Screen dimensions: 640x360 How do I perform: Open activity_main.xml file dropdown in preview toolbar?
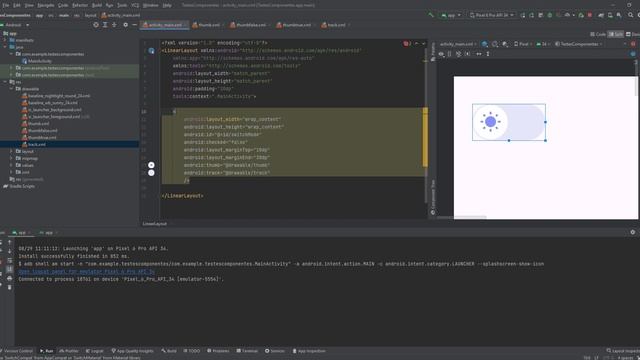click(x=458, y=44)
